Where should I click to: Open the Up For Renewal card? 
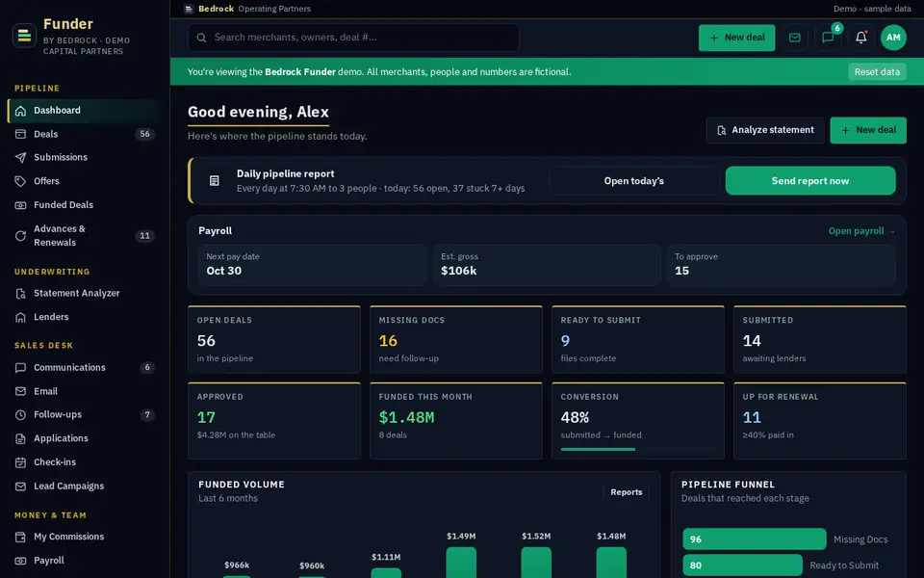[x=820, y=421]
